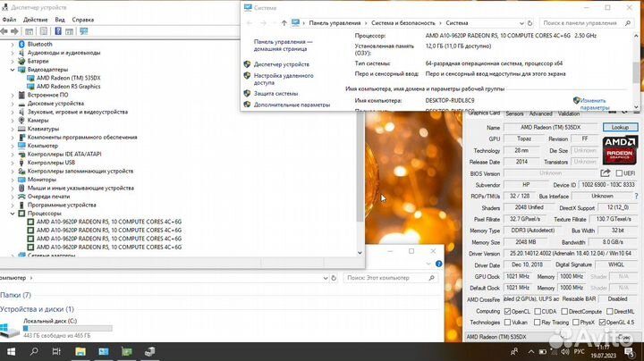Click the Очереди печати printer icon
Screen dimensions: 644x361
point(21,197)
